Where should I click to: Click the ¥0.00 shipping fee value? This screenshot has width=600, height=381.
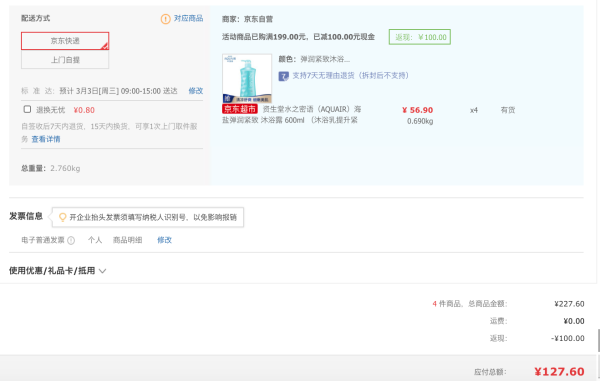pyautogui.click(x=574, y=321)
